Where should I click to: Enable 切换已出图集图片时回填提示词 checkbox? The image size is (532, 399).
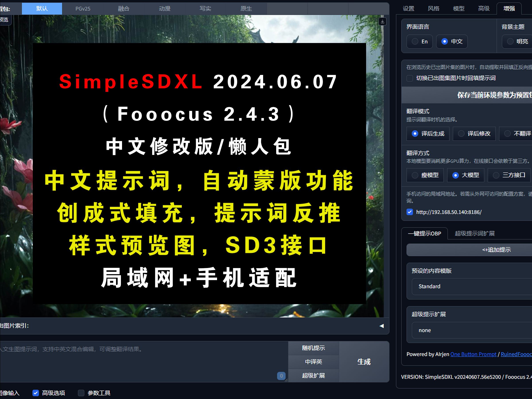point(410,78)
